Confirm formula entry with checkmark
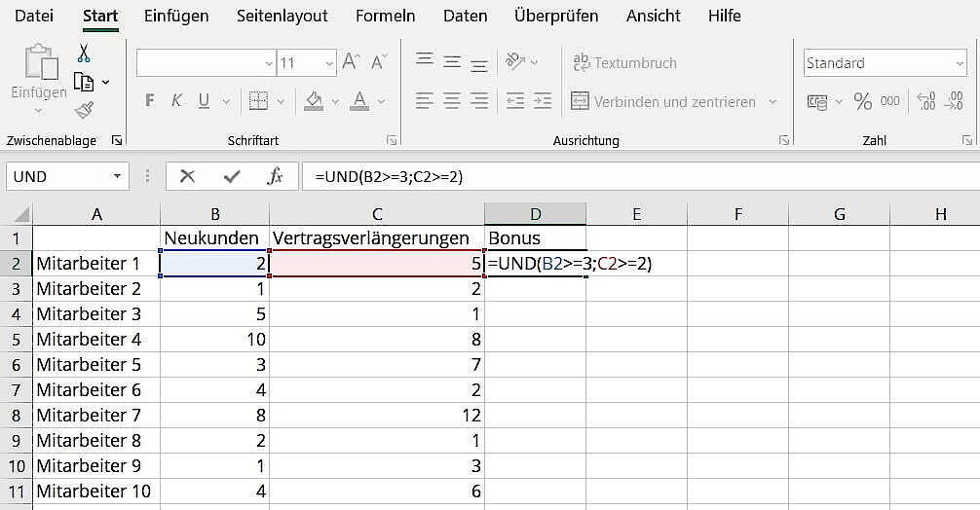Viewport: 980px width, 510px height. [231, 177]
